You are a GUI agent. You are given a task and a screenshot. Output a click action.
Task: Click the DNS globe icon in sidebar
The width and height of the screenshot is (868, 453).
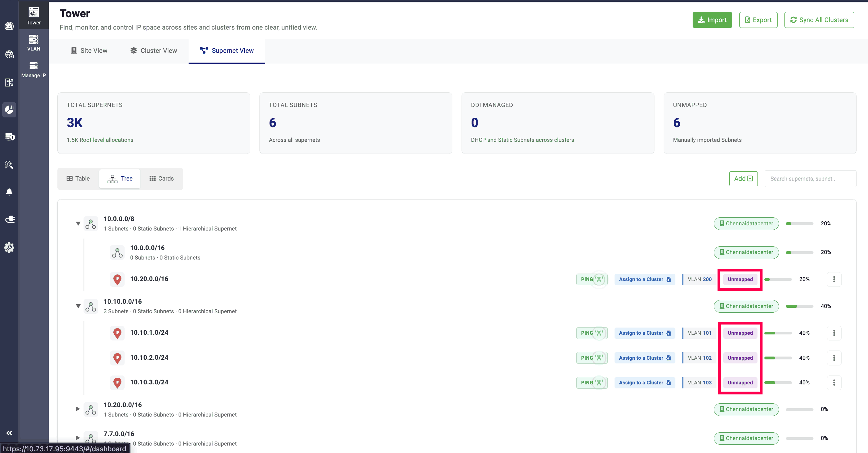(9, 54)
